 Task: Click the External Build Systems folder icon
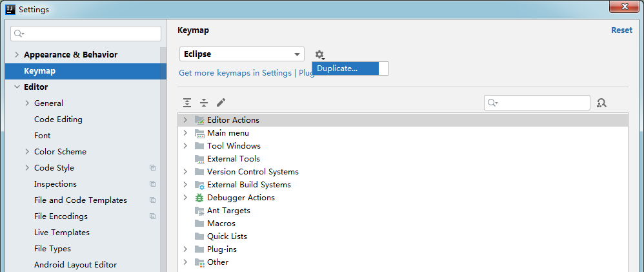199,185
